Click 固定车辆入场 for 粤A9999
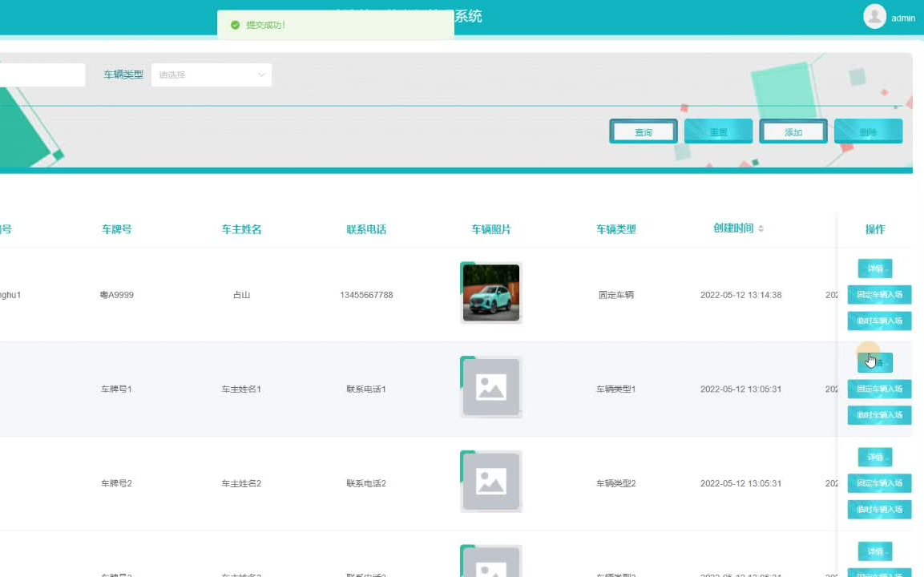 [x=879, y=294]
